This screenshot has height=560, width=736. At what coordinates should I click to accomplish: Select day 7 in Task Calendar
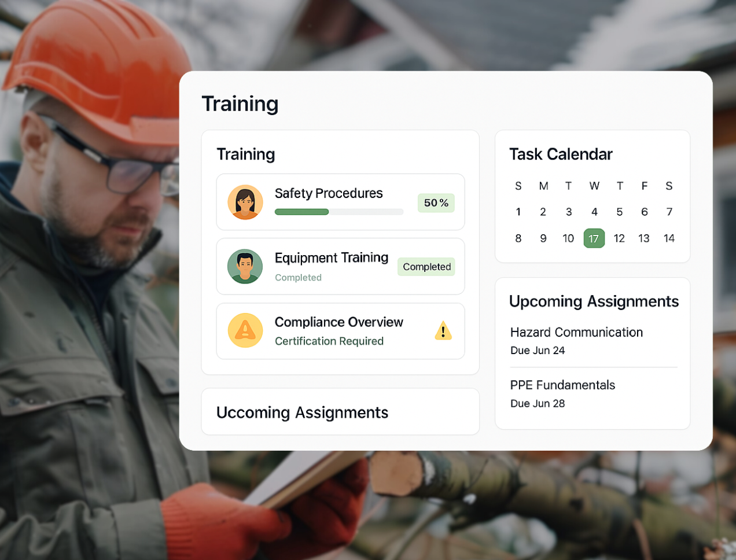coord(669,212)
